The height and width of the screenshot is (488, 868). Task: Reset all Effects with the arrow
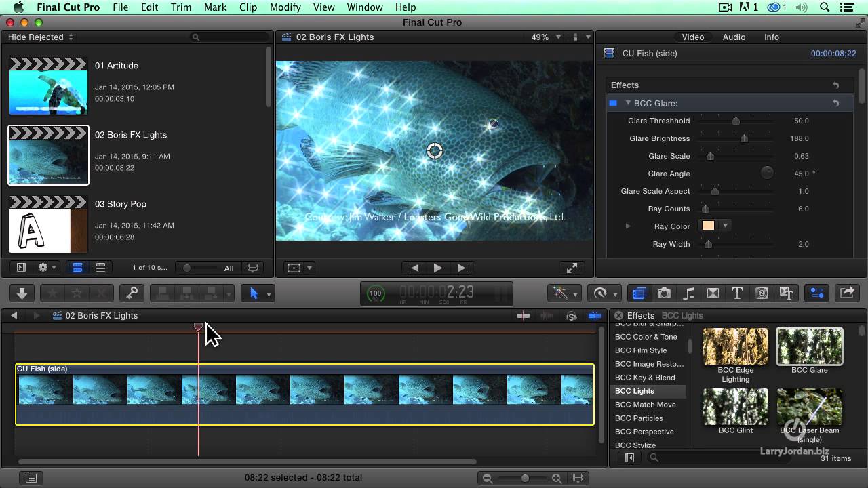(x=836, y=85)
